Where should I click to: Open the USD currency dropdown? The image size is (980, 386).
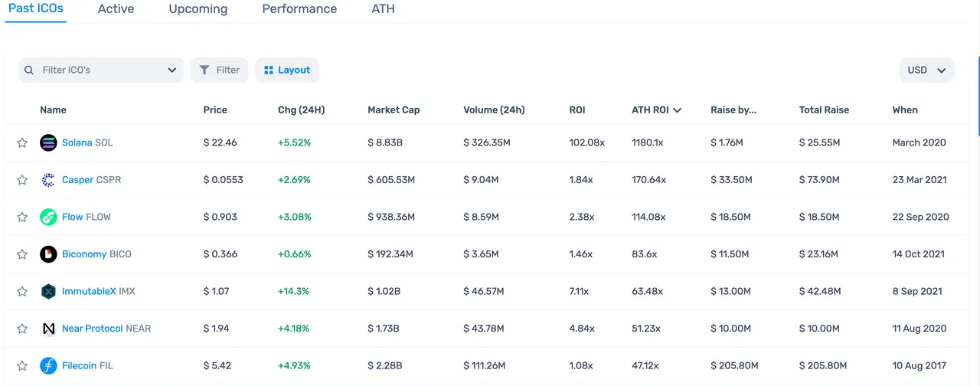coord(926,70)
